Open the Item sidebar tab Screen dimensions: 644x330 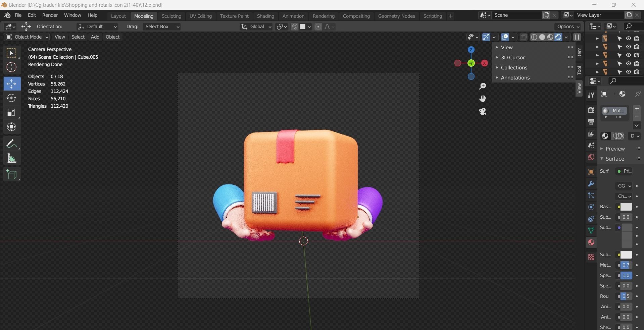coord(579,53)
